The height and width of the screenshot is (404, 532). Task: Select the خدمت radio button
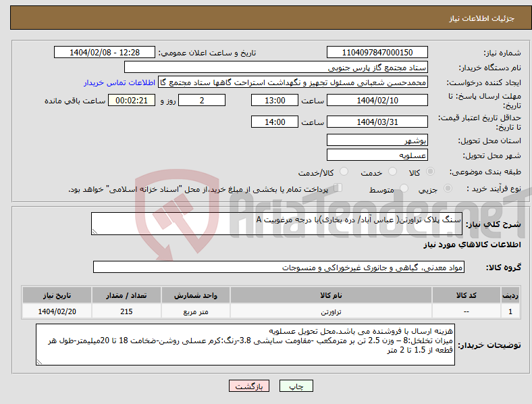tap(392, 172)
